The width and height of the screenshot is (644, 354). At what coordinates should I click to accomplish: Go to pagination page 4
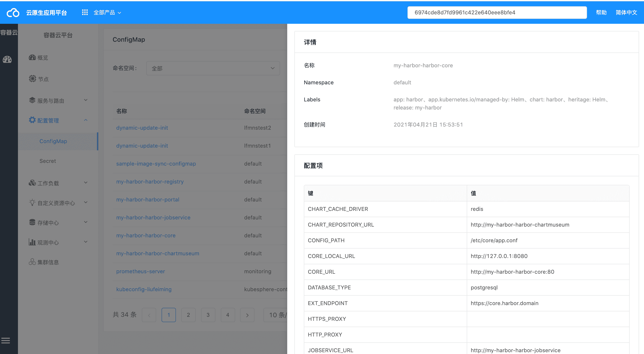click(228, 315)
